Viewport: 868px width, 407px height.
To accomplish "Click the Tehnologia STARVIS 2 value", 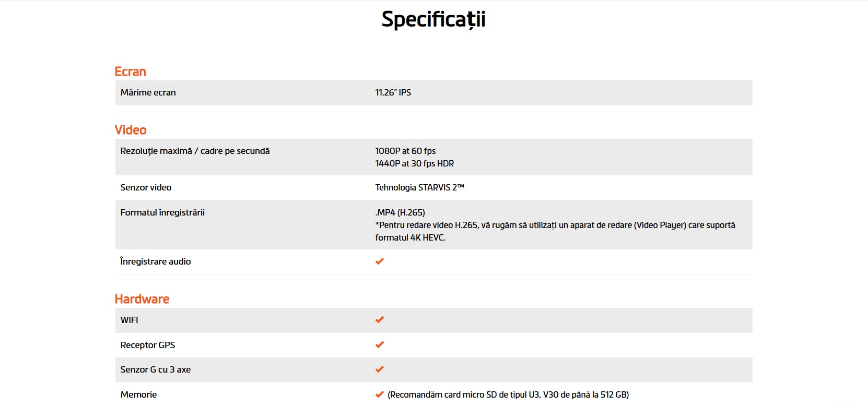I will (419, 187).
